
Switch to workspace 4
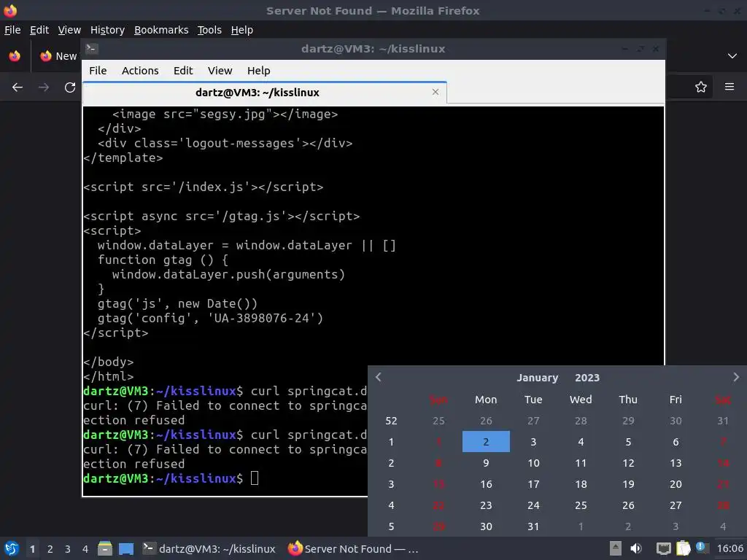click(85, 549)
